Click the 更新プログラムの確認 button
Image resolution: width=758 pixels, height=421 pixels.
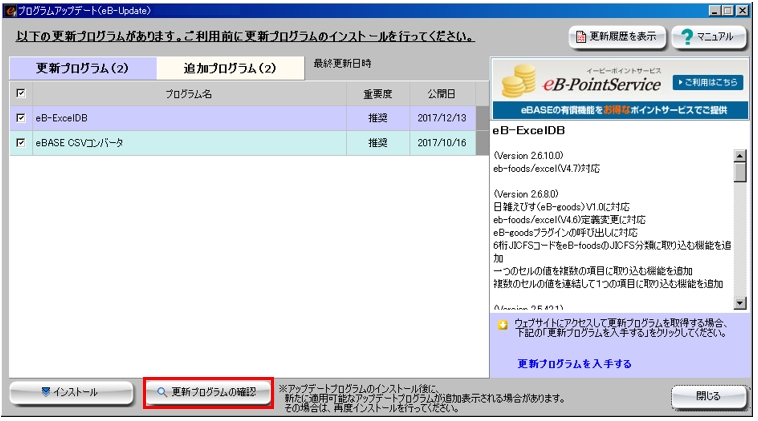click(x=208, y=392)
